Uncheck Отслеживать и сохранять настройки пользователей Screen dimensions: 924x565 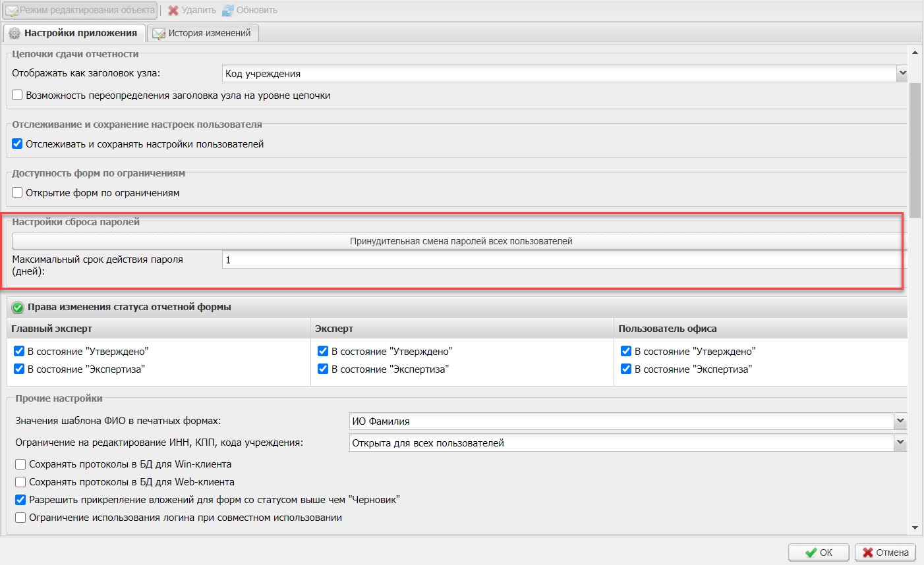point(18,144)
